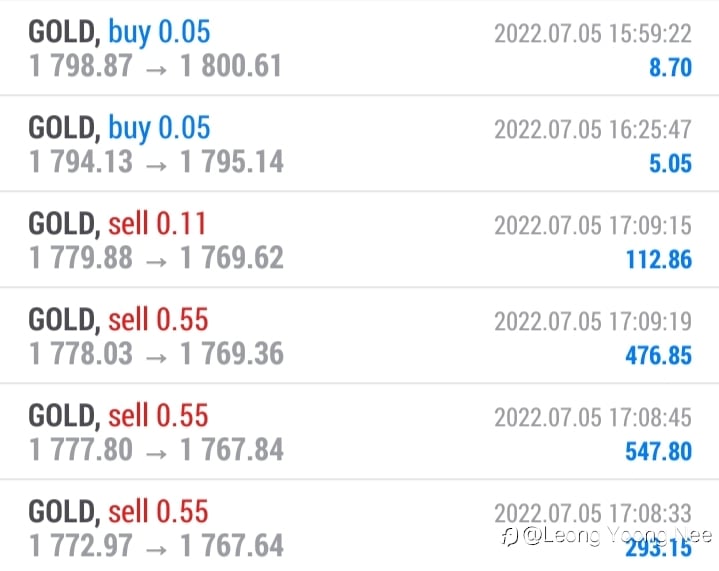Click the 476.85 profit value

coord(659,355)
